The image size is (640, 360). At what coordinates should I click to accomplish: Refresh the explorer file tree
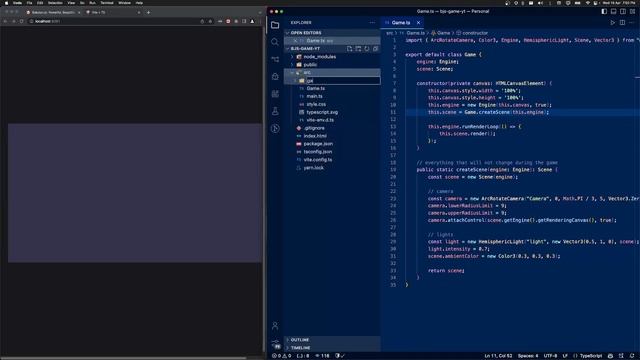tap(367, 49)
